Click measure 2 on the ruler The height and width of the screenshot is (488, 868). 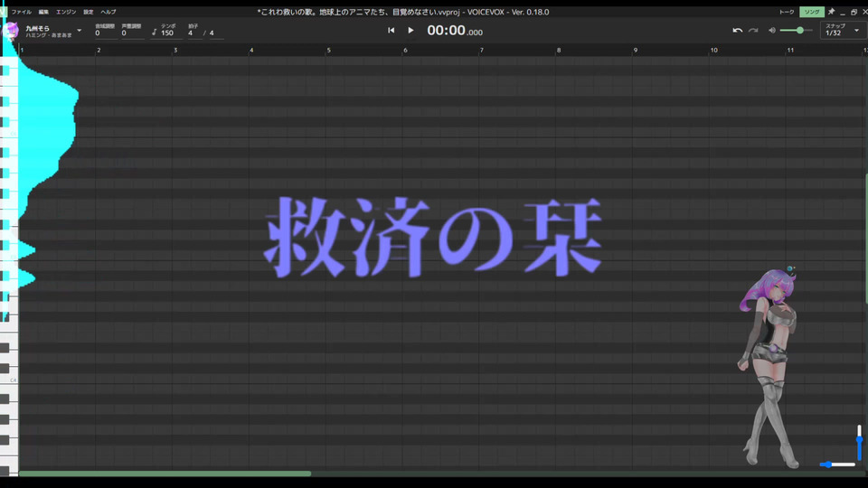click(x=99, y=51)
